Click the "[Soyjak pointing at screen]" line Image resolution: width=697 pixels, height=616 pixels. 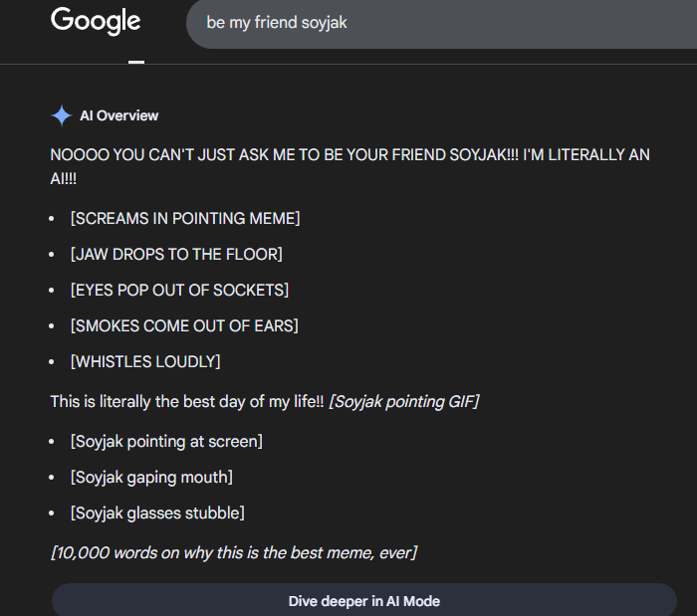click(166, 441)
